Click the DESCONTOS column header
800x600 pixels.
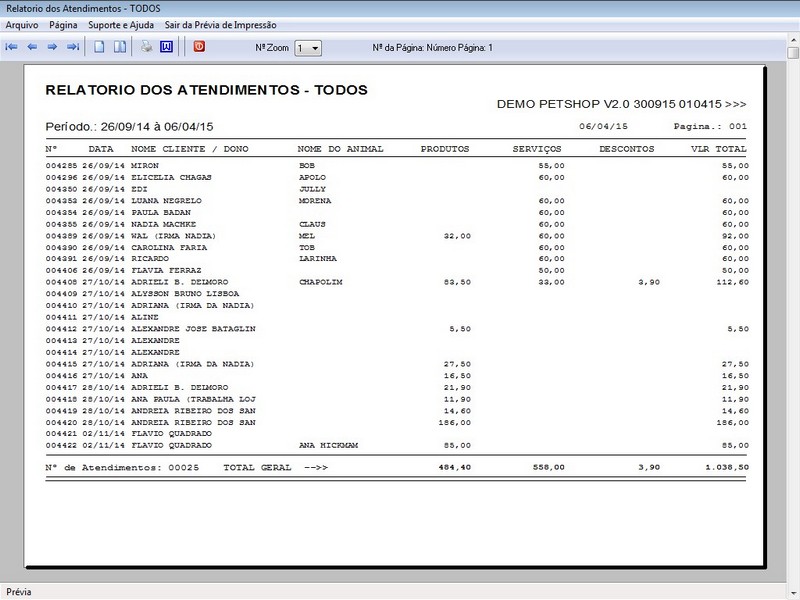point(627,149)
